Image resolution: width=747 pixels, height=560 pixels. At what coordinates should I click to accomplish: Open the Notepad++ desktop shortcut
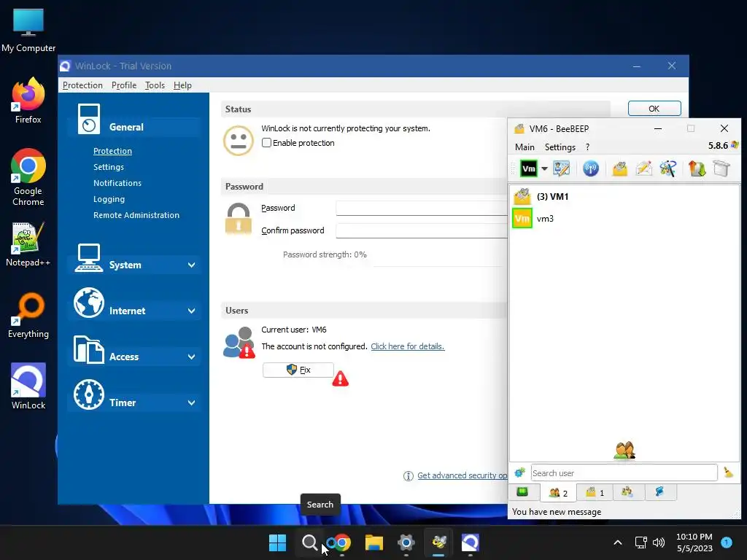click(28, 244)
